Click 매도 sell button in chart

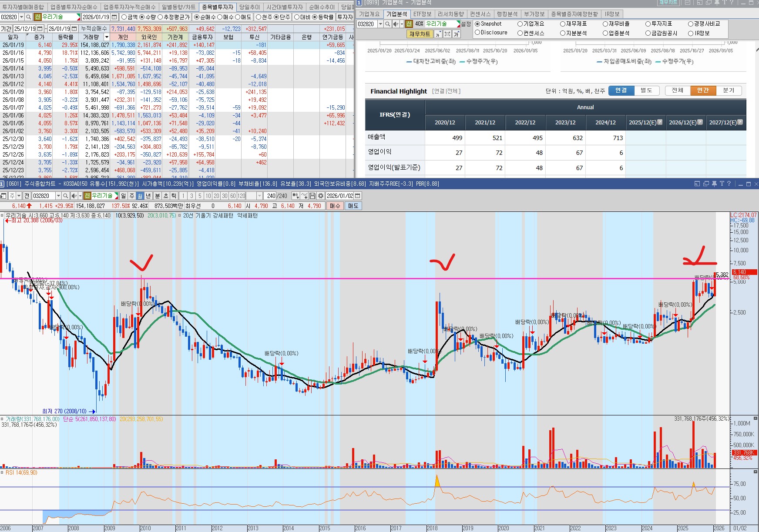coord(353,206)
